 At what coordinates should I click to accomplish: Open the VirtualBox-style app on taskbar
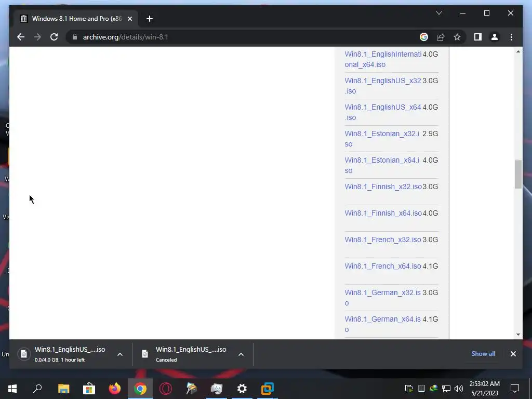pyautogui.click(x=268, y=389)
